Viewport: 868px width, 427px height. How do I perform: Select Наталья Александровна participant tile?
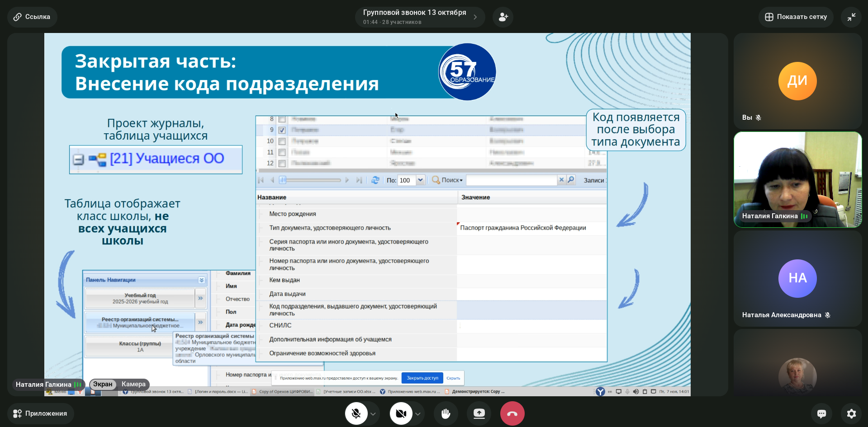[x=797, y=278]
